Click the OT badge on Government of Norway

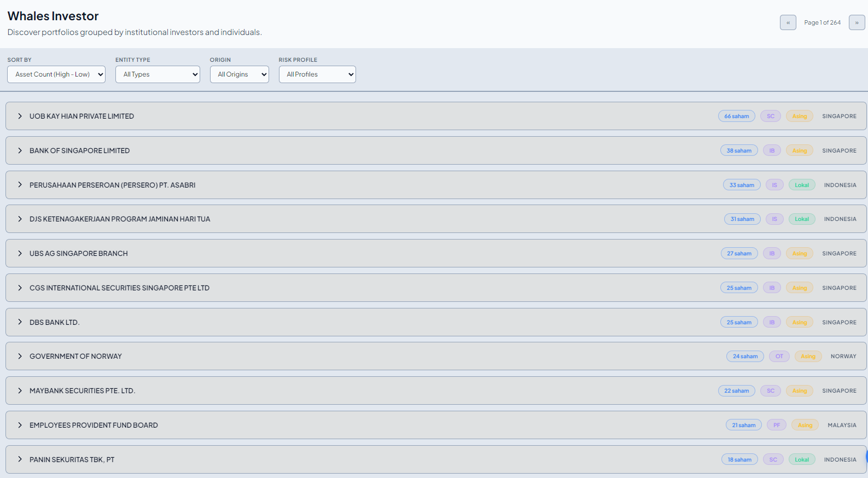pyautogui.click(x=779, y=356)
